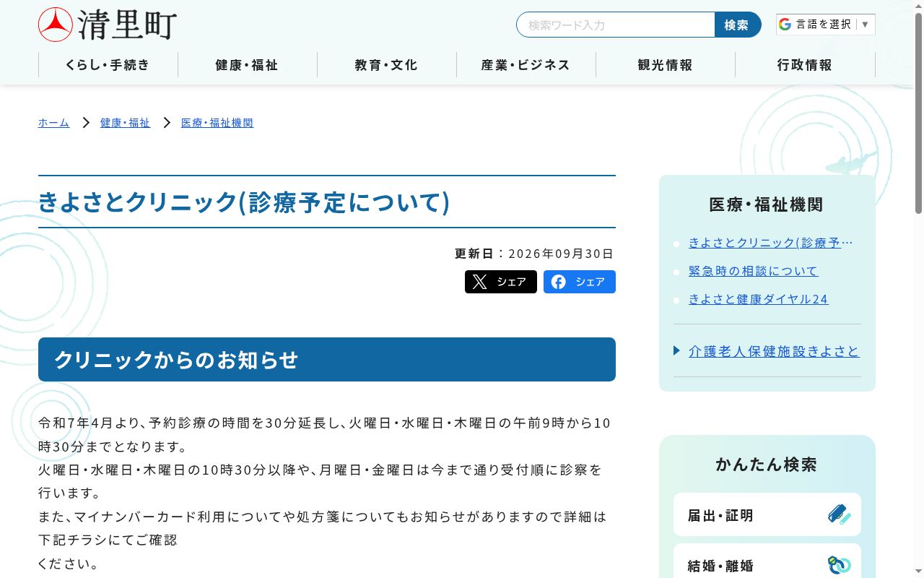Image resolution: width=924 pixels, height=578 pixels.
Task: Click the 検索 search button
Action: tap(738, 25)
